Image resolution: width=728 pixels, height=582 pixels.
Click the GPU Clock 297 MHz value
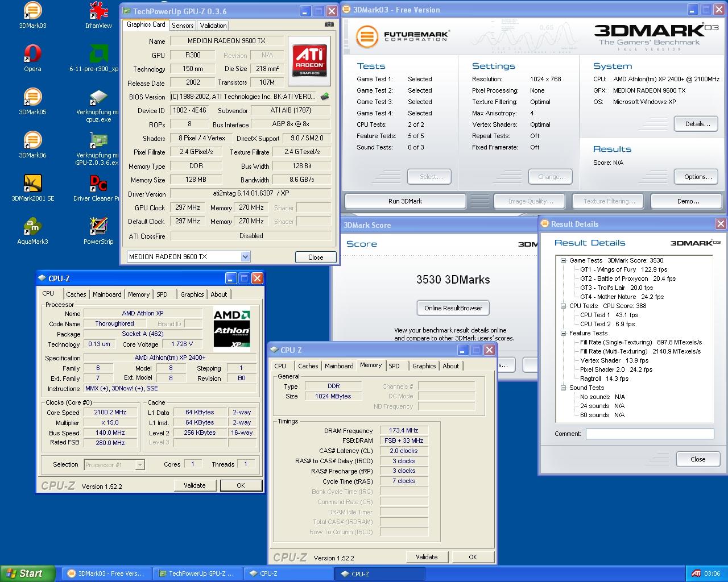click(187, 207)
